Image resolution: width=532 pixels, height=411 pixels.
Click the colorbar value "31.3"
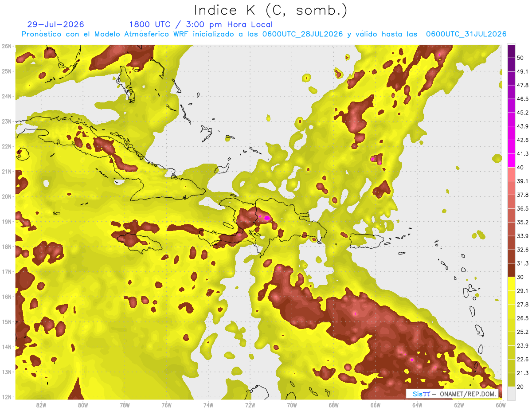click(x=523, y=263)
